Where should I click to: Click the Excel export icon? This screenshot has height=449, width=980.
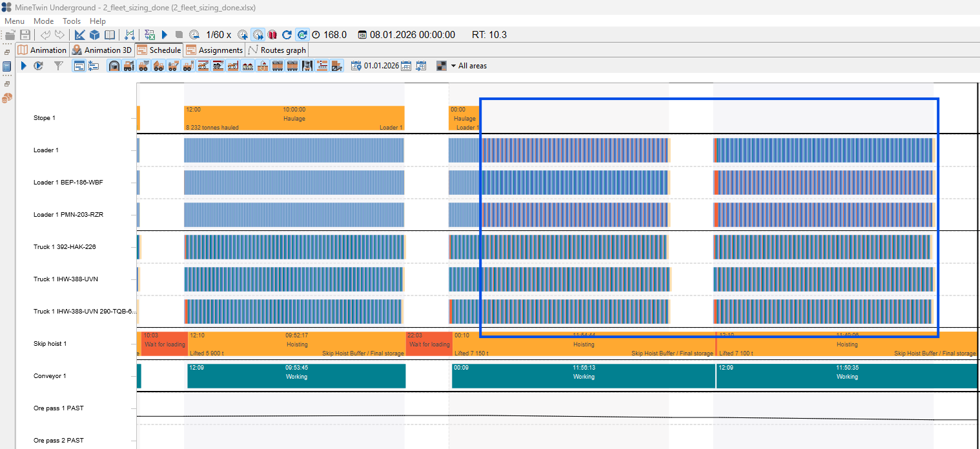pos(149,35)
